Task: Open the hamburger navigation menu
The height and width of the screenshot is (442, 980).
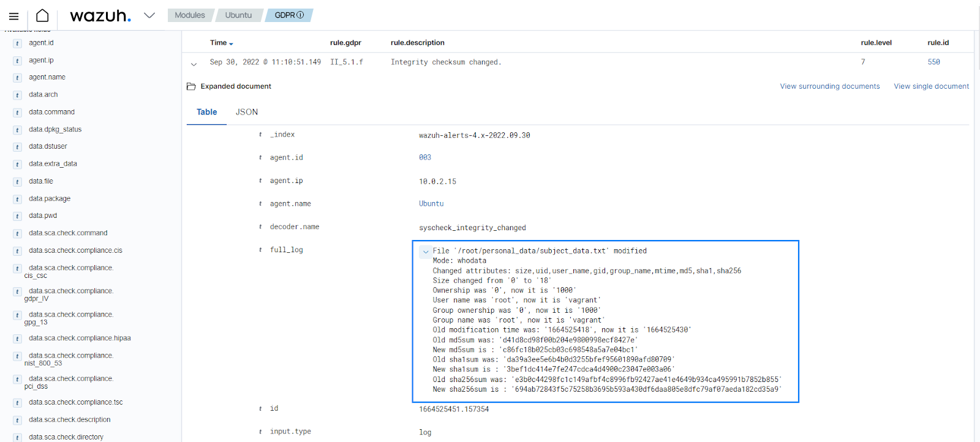Action: tap(13, 16)
